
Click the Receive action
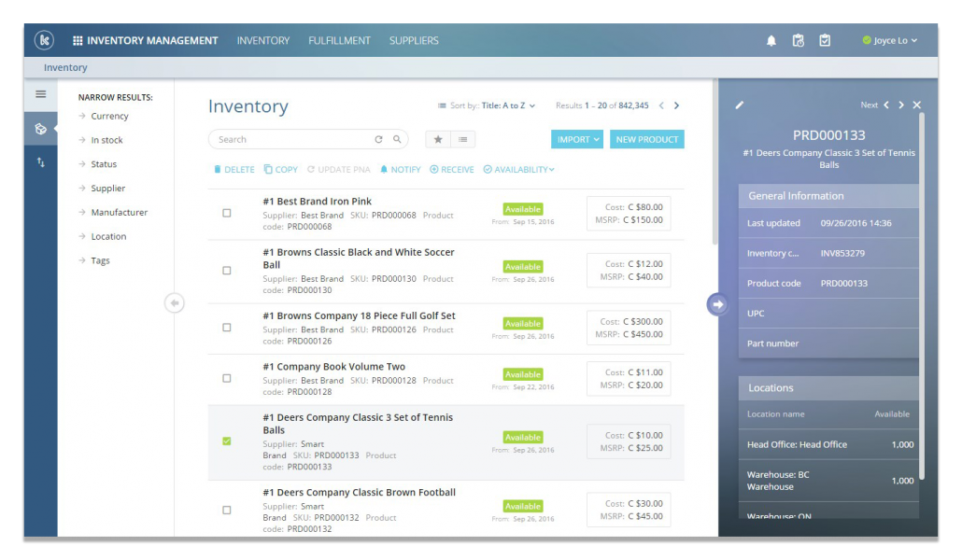[451, 169]
